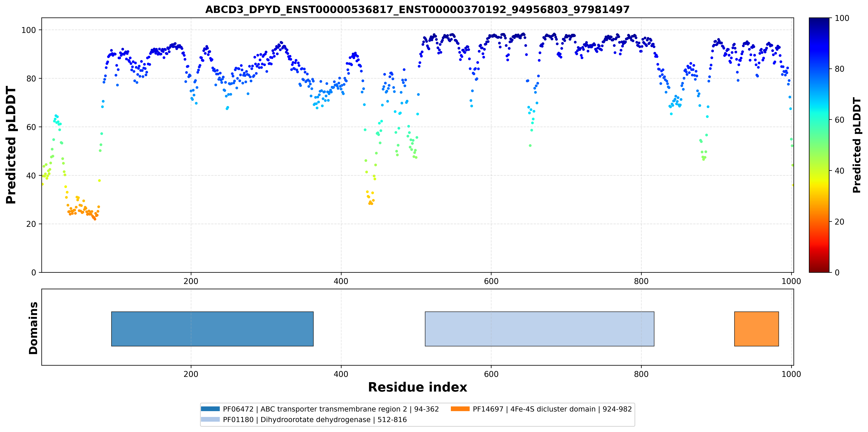The image size is (868, 432).
Task: Click the blue ABC transporter domain bar
Action: pos(212,329)
